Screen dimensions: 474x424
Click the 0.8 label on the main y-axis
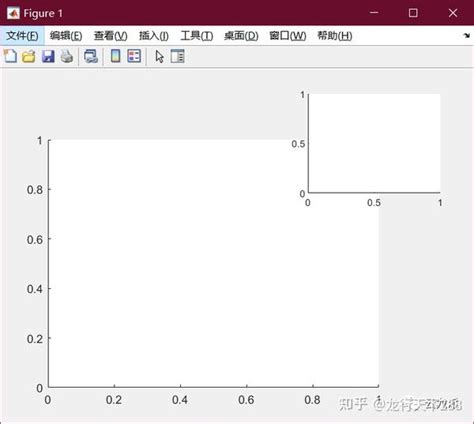tap(35, 190)
